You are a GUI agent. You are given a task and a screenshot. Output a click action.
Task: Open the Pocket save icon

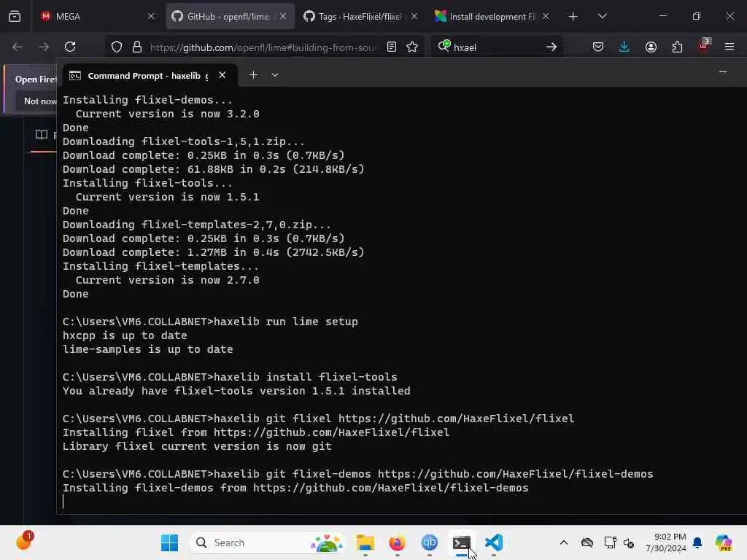click(x=598, y=47)
